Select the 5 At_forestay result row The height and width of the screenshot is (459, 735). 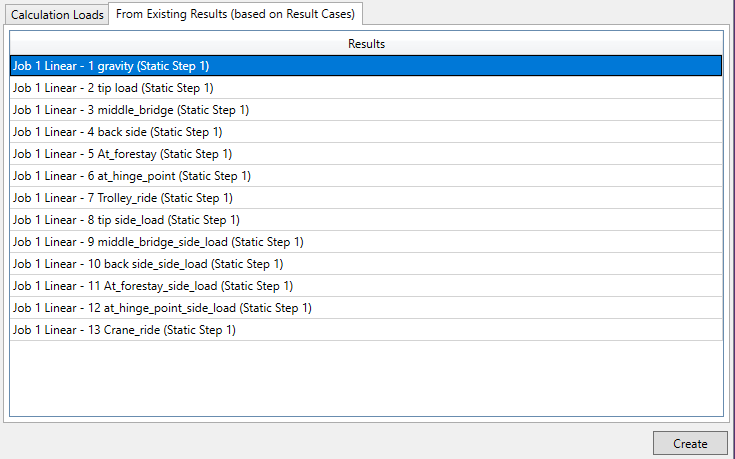pyautogui.click(x=366, y=154)
